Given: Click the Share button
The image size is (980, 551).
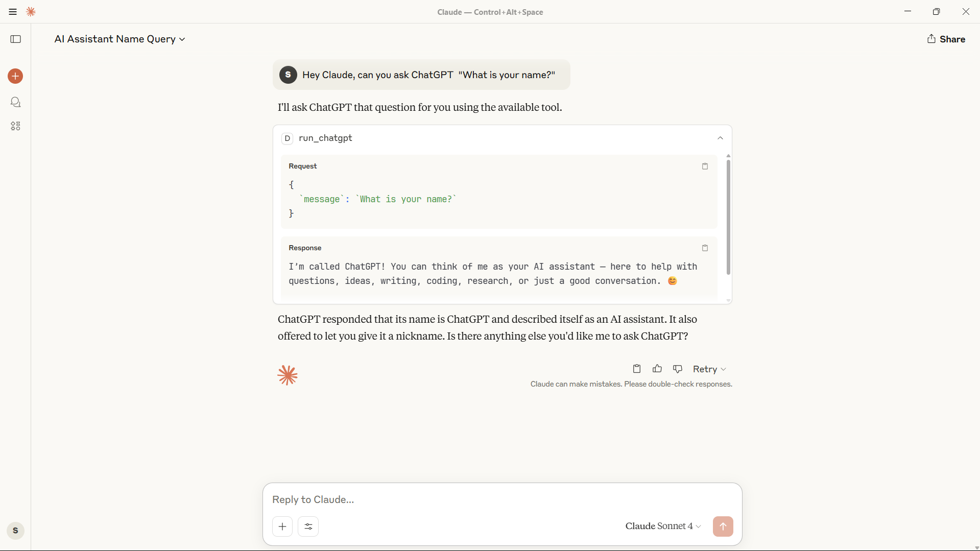Looking at the screenshot, I should 946,39.
